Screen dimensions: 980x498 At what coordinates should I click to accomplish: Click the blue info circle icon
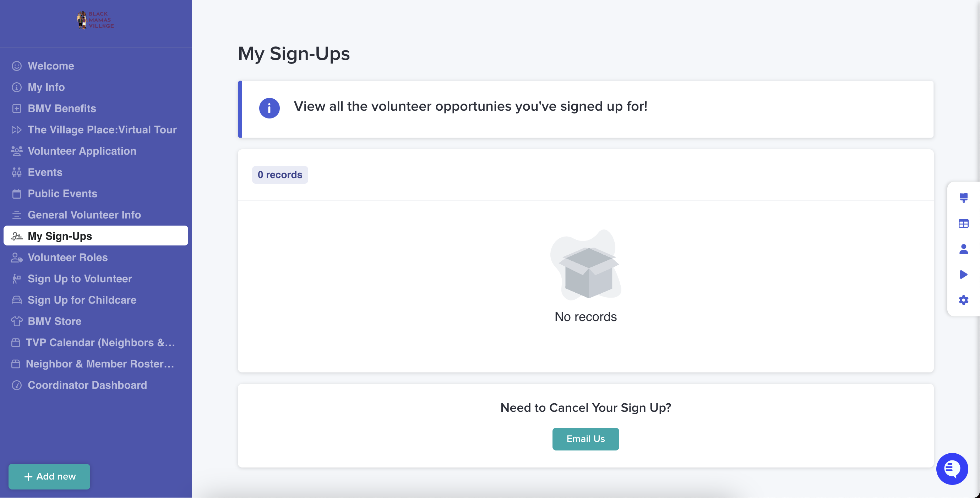click(x=269, y=108)
